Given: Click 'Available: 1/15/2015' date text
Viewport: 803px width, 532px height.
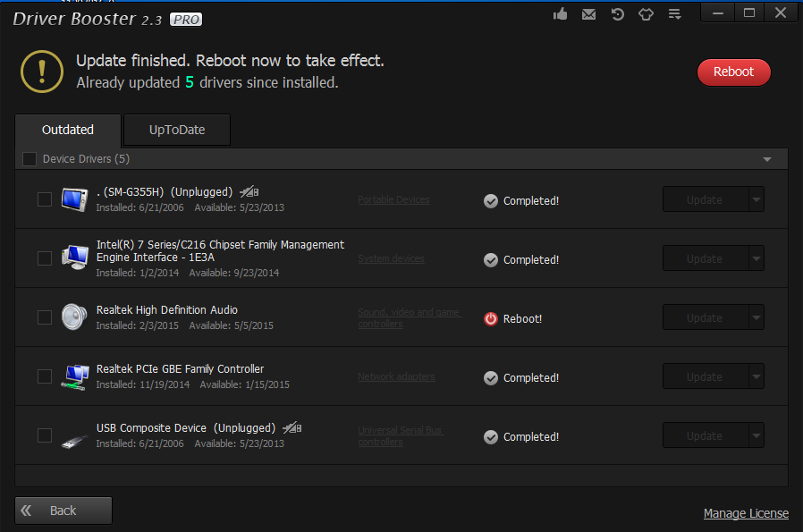Looking at the screenshot, I should click(244, 384).
